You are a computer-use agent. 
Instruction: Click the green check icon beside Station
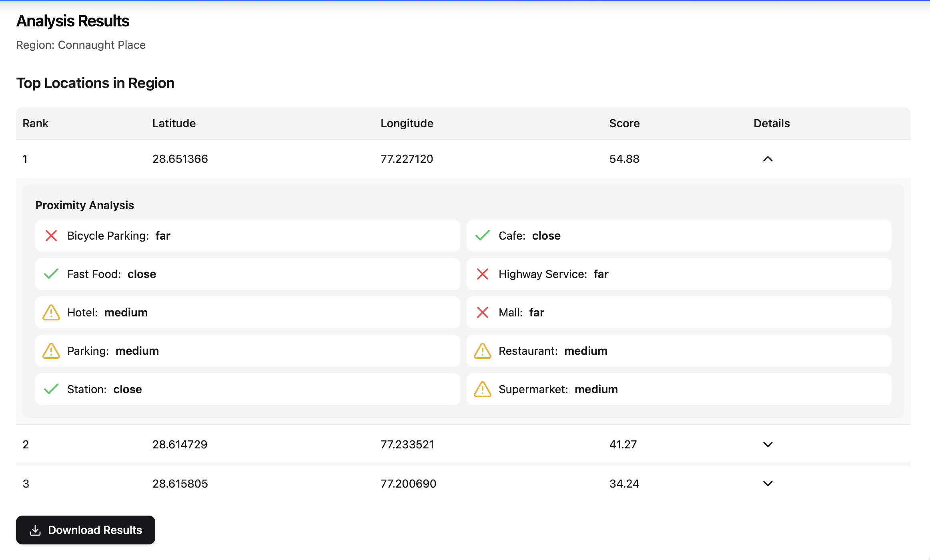click(51, 389)
